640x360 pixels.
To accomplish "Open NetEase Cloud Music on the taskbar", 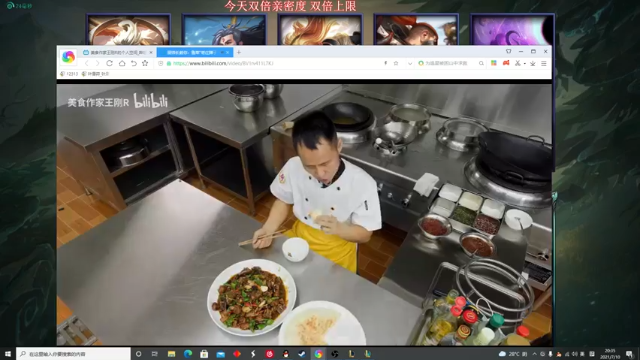I will [269, 354].
